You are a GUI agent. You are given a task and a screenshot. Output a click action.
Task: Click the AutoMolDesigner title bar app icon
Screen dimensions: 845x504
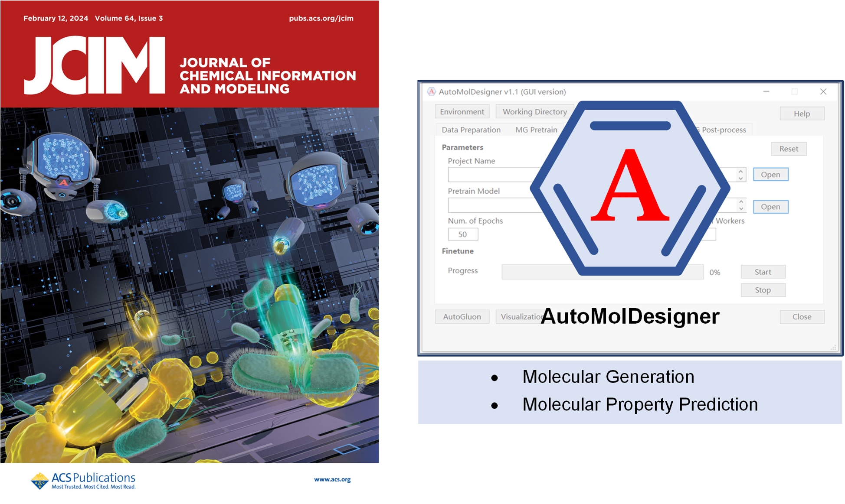431,91
